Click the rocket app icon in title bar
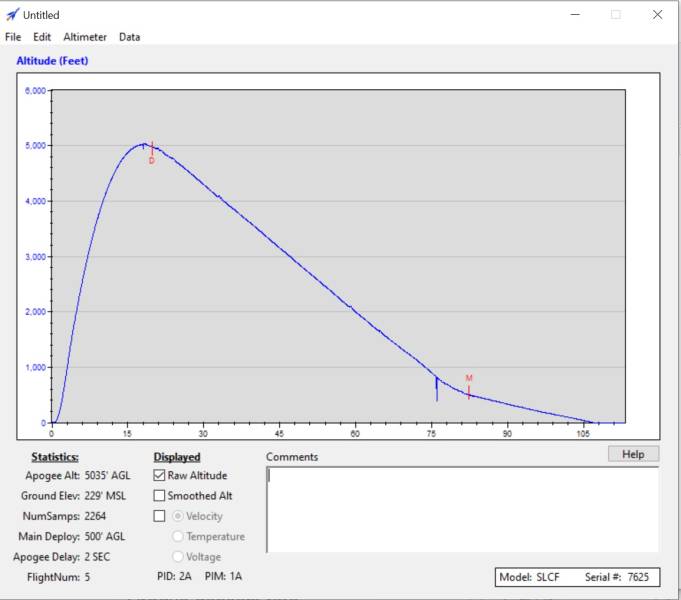The width and height of the screenshot is (681, 600). click(x=12, y=15)
